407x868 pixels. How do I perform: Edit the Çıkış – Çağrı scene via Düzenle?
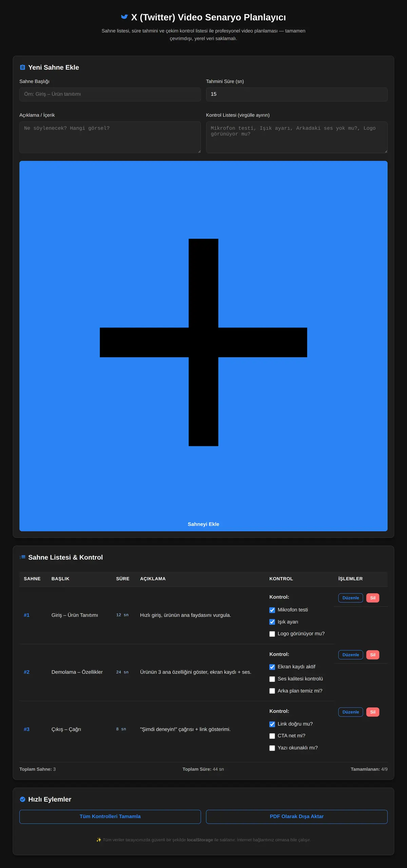pos(351,712)
